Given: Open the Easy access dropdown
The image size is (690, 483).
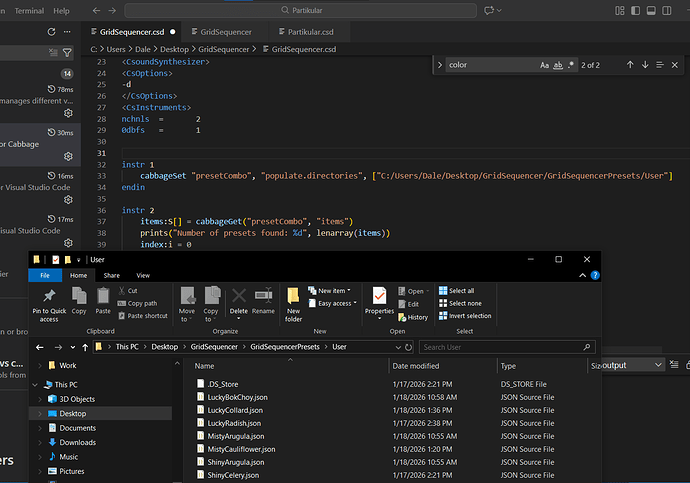Looking at the screenshot, I should (334, 303).
